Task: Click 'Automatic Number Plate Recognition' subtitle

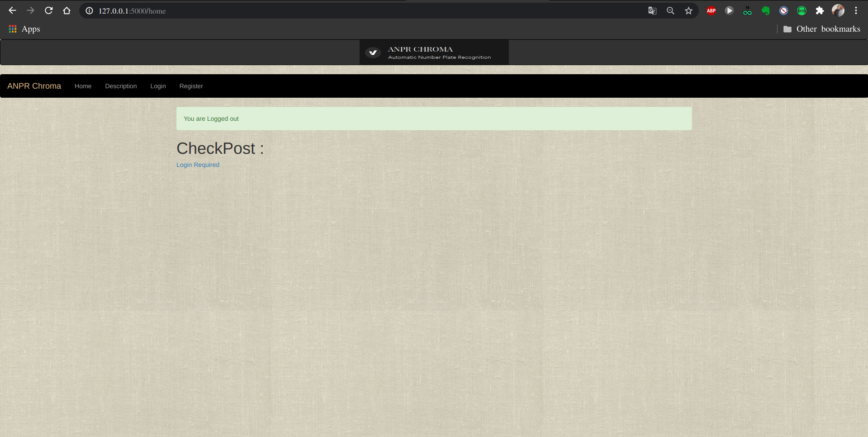Action: [439, 57]
